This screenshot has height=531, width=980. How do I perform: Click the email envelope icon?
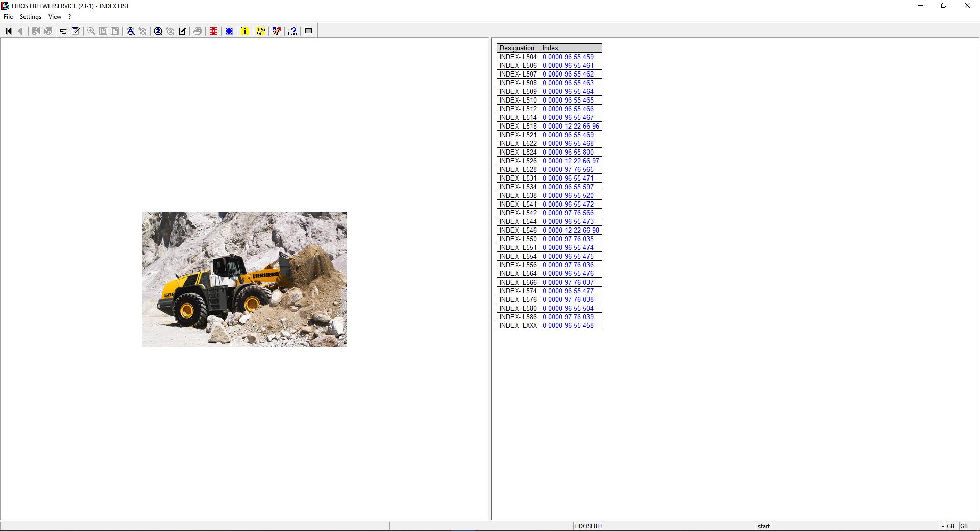[x=308, y=31]
